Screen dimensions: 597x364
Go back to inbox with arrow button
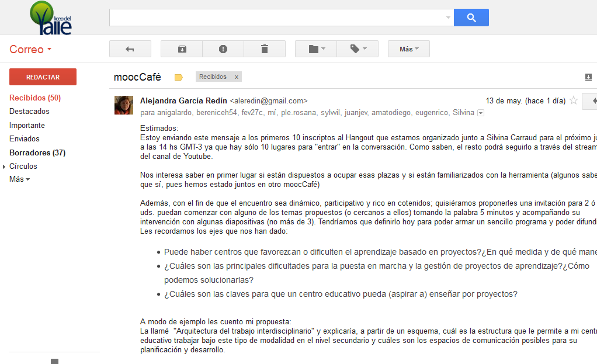pyautogui.click(x=130, y=49)
